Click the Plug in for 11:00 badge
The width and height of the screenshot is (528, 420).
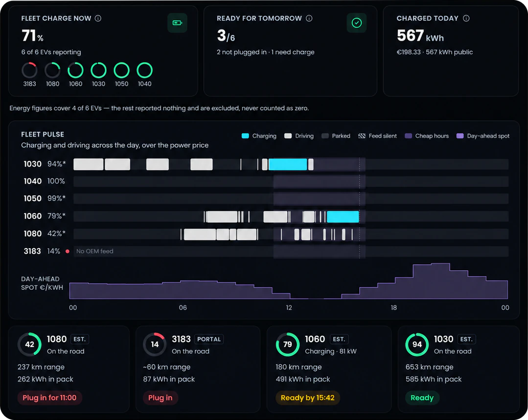(49, 398)
